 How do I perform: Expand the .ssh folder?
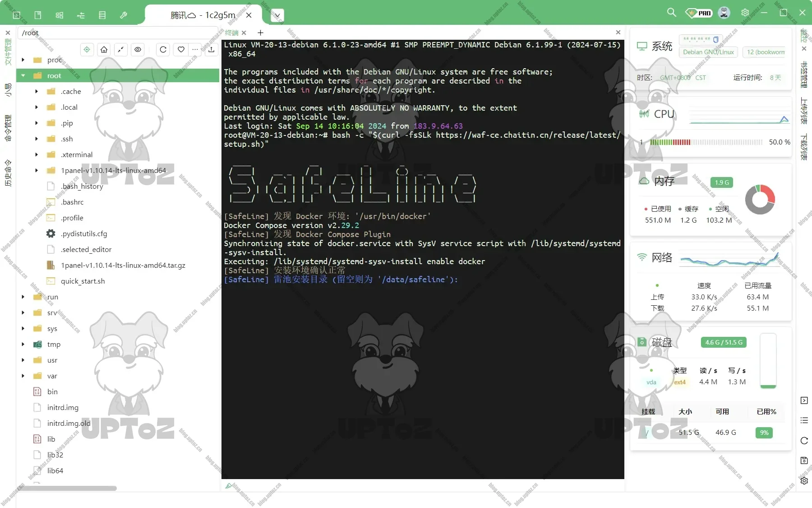(x=37, y=139)
